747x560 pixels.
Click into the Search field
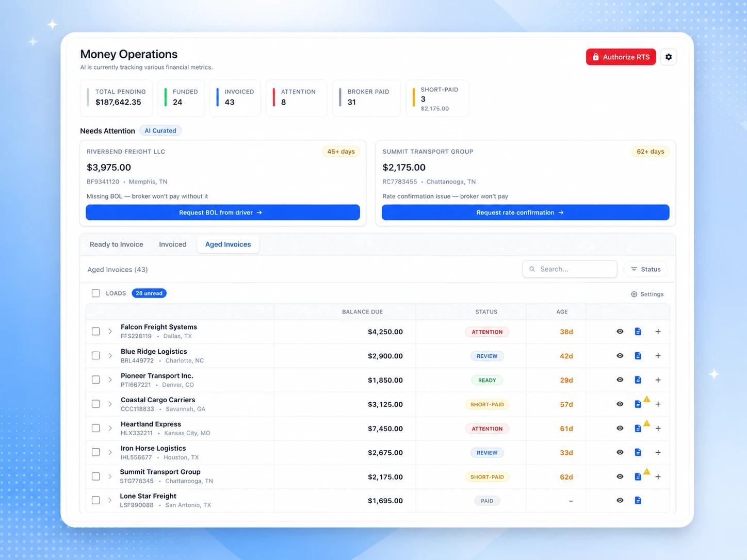(570, 269)
